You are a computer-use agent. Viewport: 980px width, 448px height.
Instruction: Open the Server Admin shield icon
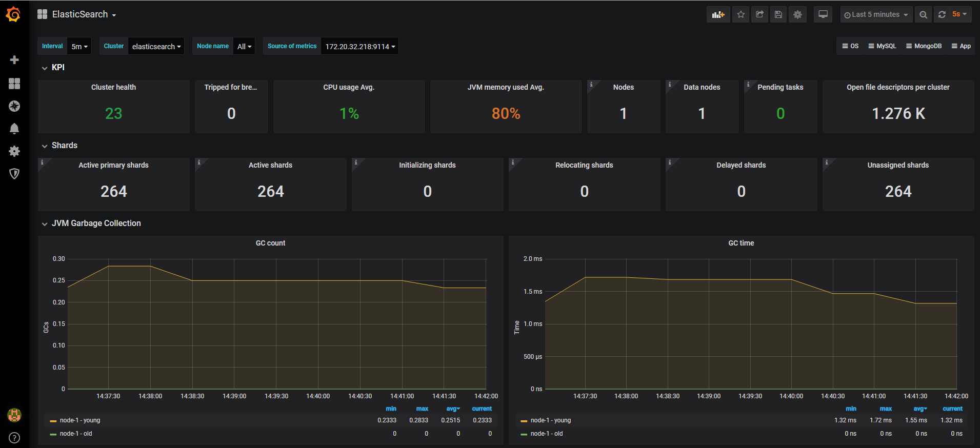click(14, 174)
